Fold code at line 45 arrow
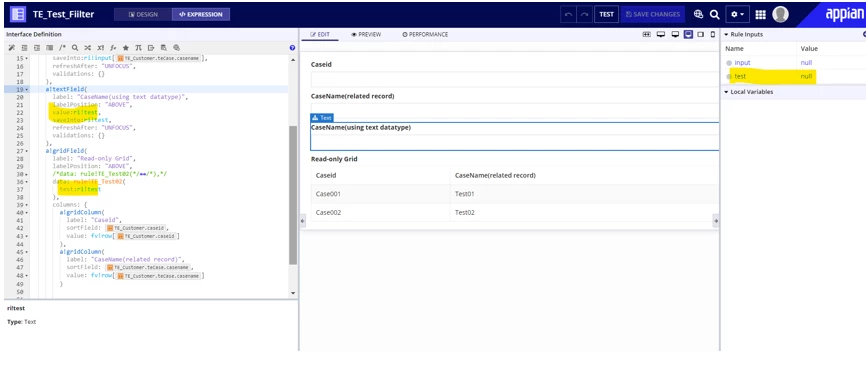 [27, 251]
